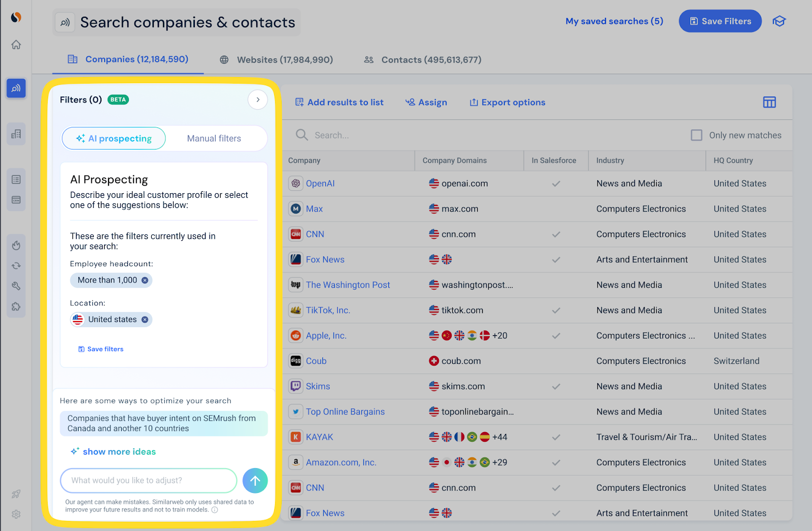The width and height of the screenshot is (812, 531).
Task: Open the company buildings icon in sidebar
Action: (16, 134)
